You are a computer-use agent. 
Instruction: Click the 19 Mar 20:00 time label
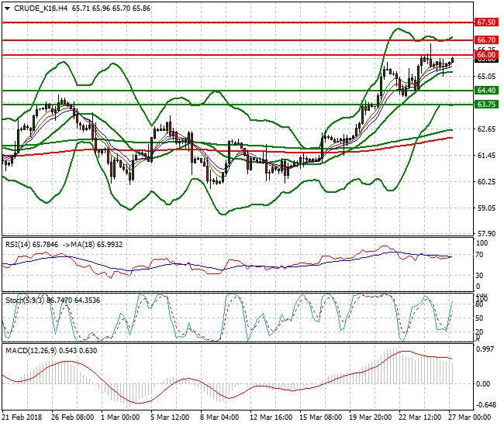371,417
